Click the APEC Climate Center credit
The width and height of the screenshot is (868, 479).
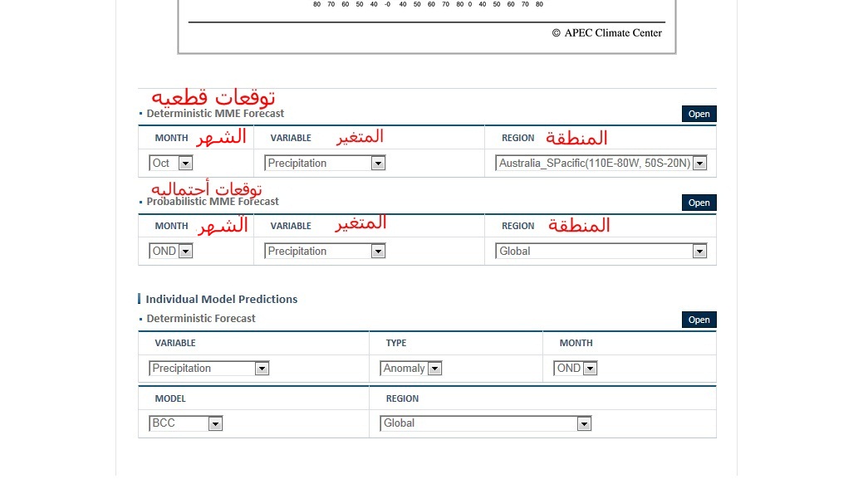tap(606, 33)
